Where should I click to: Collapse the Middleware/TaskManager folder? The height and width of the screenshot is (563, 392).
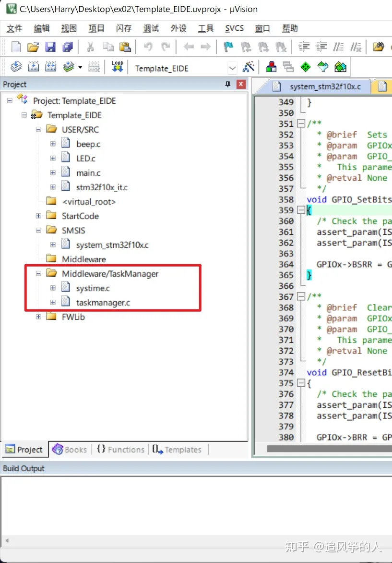click(38, 274)
